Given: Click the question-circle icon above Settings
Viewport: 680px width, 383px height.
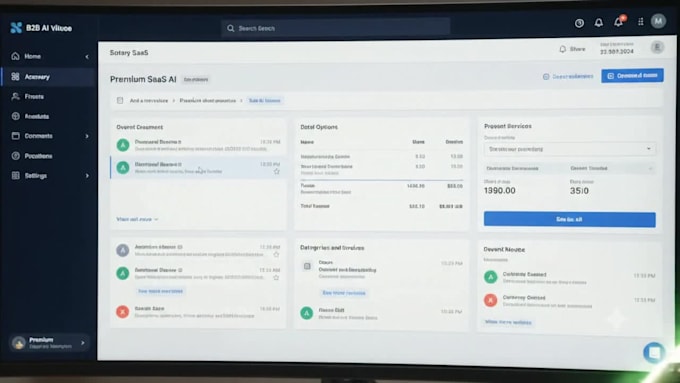Looking at the screenshot, I should pyautogui.click(x=16, y=156).
